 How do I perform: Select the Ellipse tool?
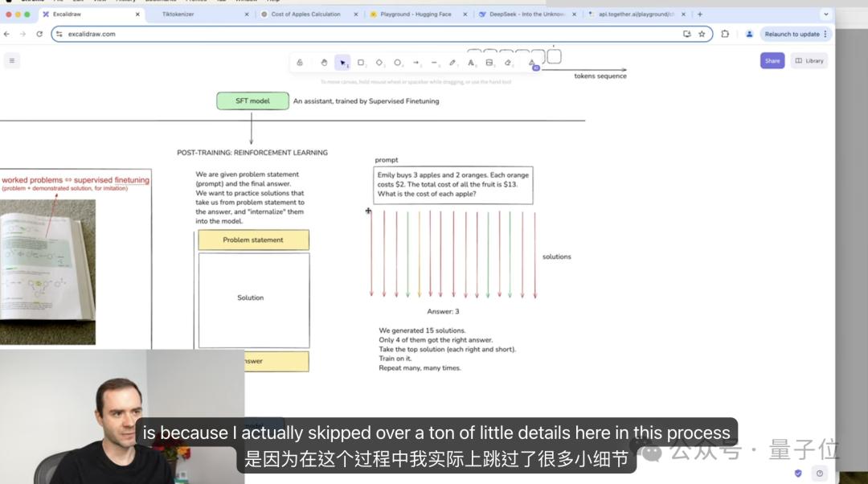tap(398, 63)
